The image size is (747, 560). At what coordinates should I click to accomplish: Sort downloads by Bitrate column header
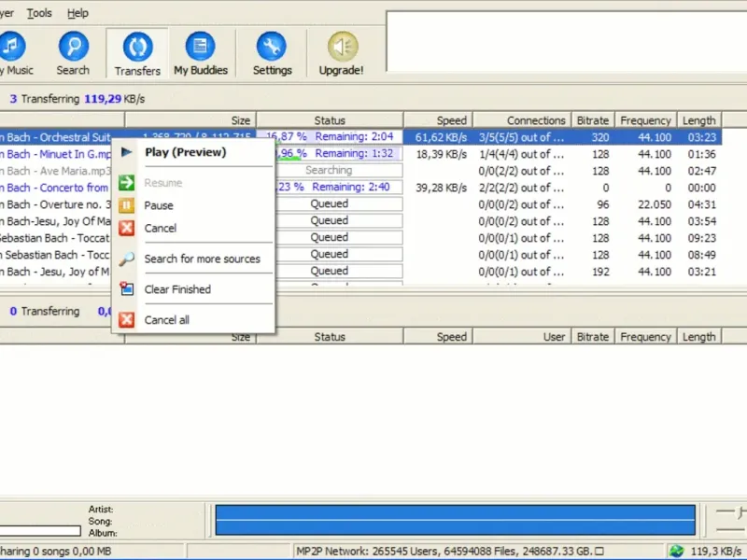pos(592,120)
